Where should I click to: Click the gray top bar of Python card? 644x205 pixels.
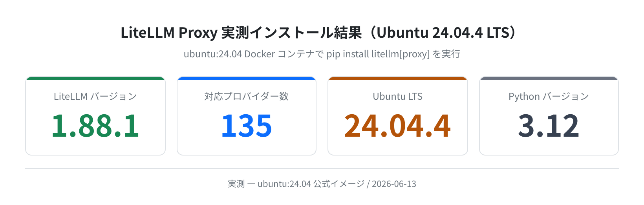point(549,79)
